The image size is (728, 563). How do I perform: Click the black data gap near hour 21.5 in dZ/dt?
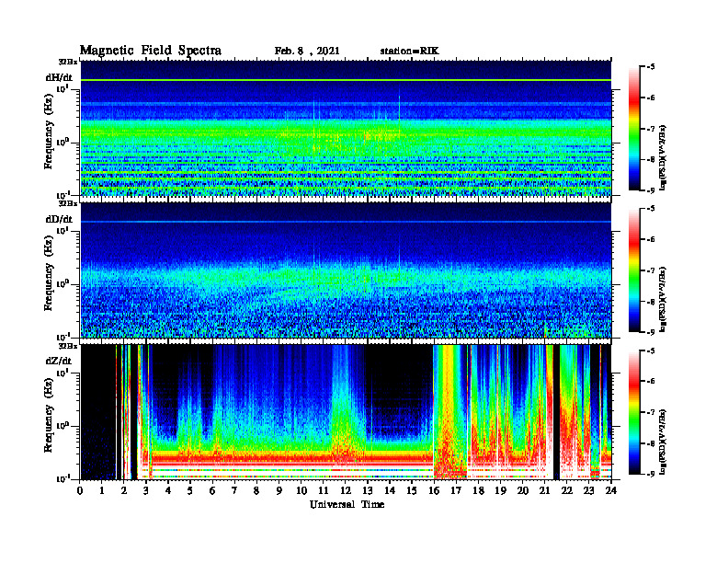556,412
